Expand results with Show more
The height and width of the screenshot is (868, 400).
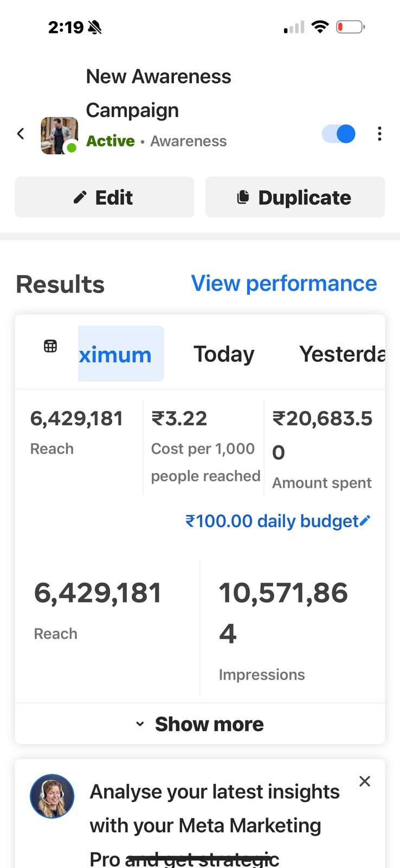pos(200,724)
